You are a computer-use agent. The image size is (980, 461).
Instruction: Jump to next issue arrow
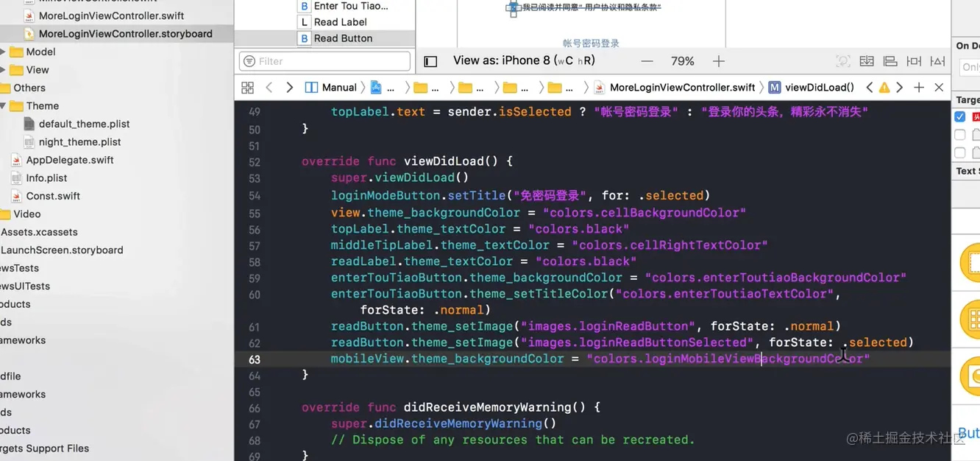click(x=899, y=88)
